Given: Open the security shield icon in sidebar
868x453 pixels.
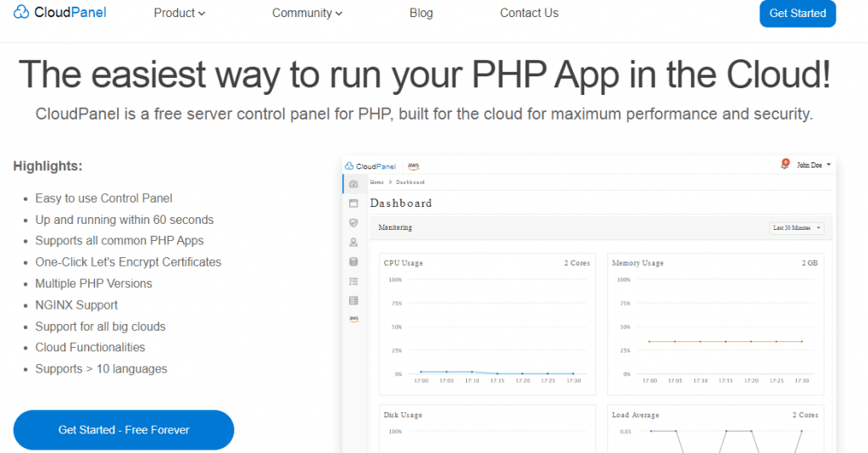Looking at the screenshot, I should [x=353, y=222].
